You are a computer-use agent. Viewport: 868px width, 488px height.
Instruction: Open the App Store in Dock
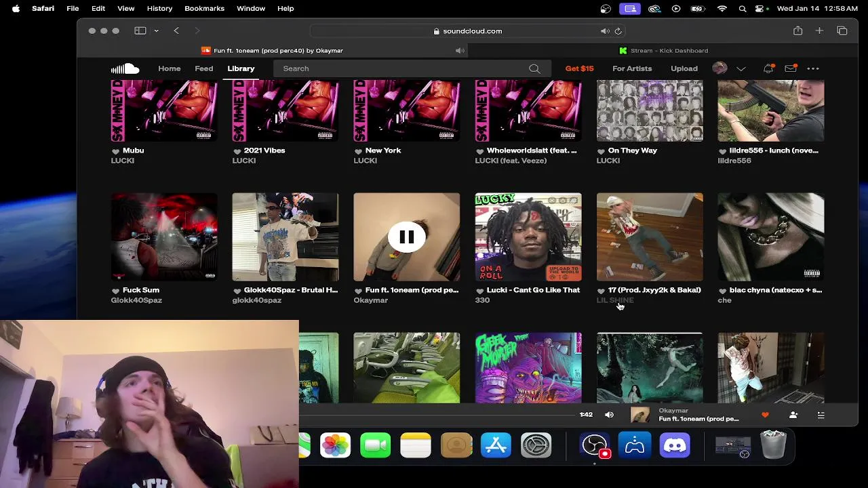coord(496,445)
